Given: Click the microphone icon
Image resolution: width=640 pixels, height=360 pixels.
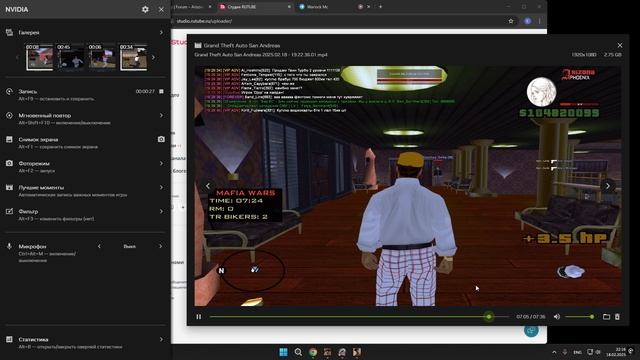Looking at the screenshot, I should pos(9,247).
